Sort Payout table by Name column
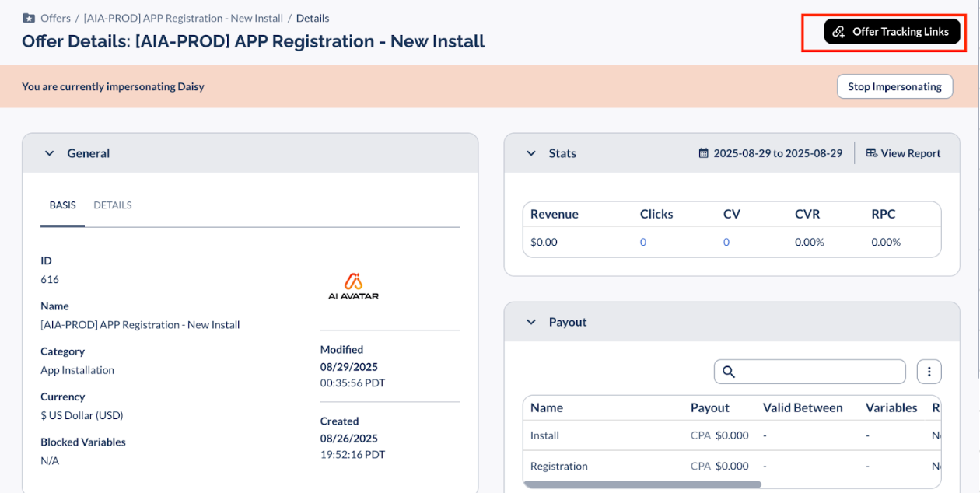 pyautogui.click(x=547, y=407)
